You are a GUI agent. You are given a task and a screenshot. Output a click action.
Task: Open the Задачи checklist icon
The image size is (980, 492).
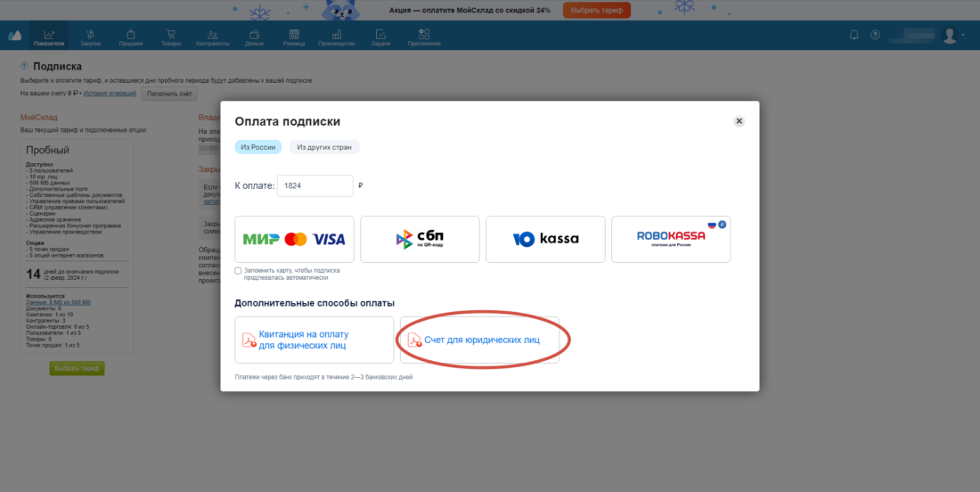click(380, 35)
